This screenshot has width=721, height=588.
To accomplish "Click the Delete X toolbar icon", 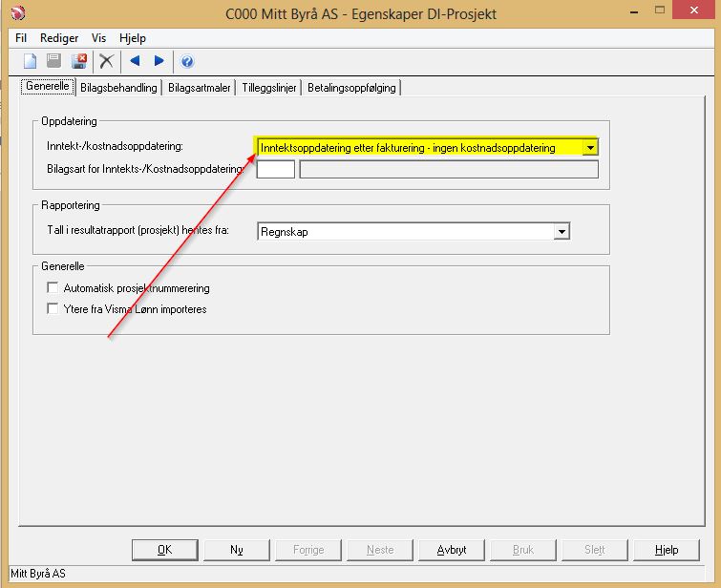I will click(x=107, y=61).
